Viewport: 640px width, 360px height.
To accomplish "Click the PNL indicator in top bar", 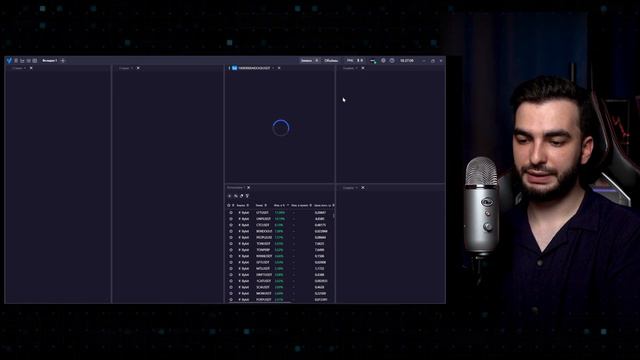I will (355, 60).
